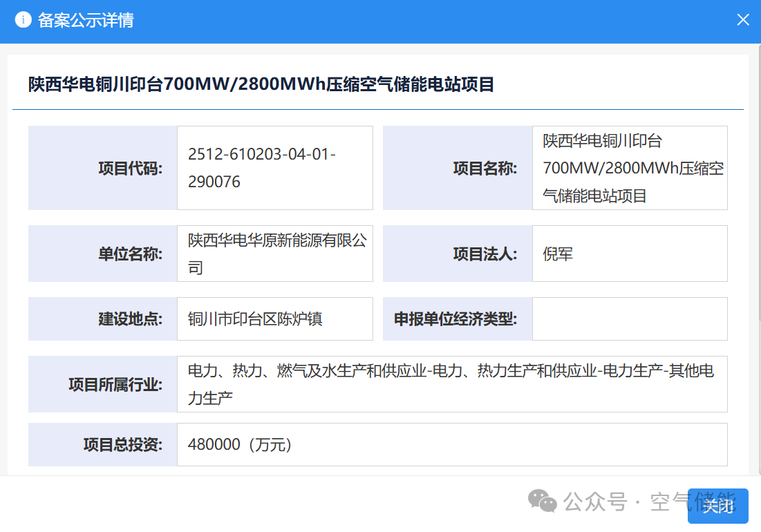Click the legal person name 倪军
This screenshot has height=532, width=761.
558,254
